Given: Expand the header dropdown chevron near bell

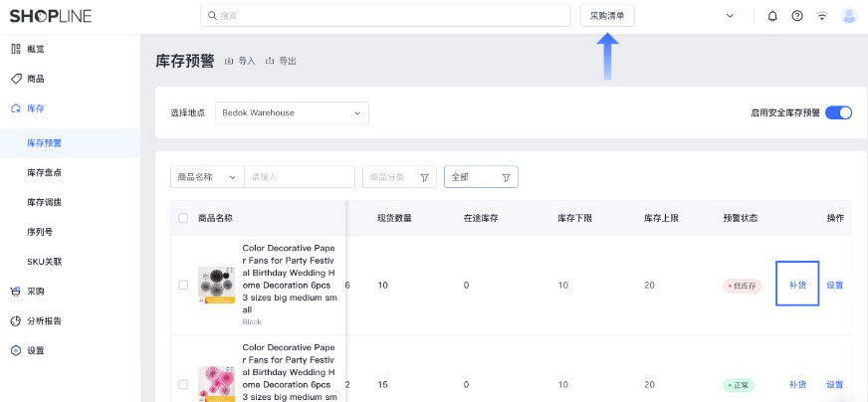Looking at the screenshot, I should click(730, 16).
